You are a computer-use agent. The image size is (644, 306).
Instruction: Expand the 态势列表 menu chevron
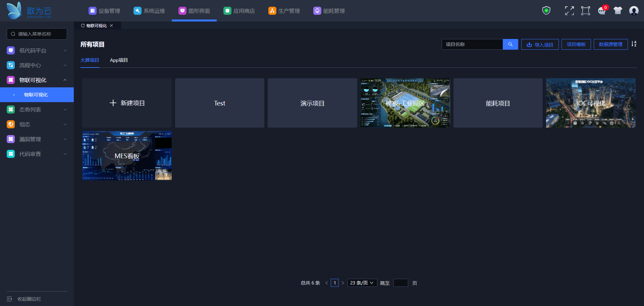tap(65, 110)
